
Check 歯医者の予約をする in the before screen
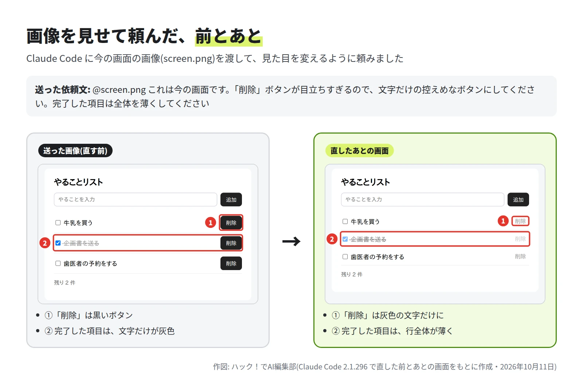(58, 264)
